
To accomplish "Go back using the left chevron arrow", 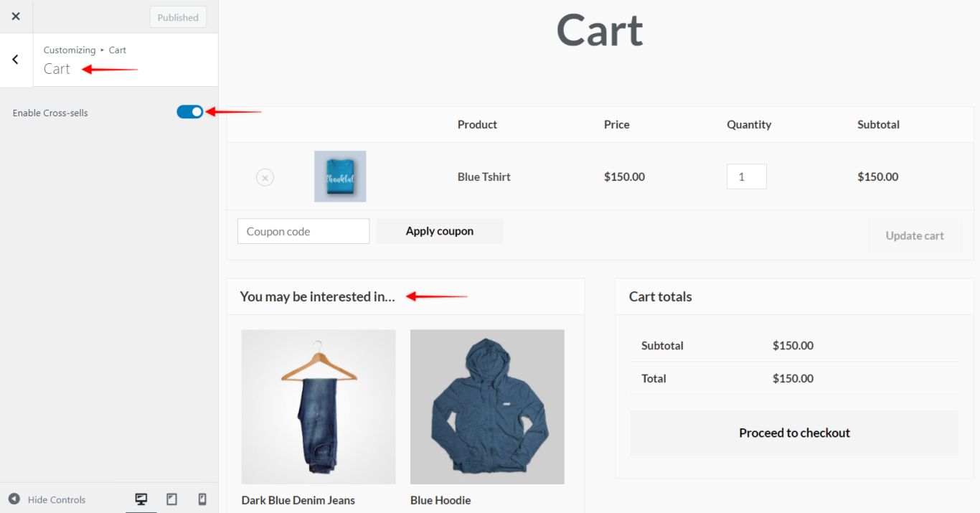I will (16, 60).
